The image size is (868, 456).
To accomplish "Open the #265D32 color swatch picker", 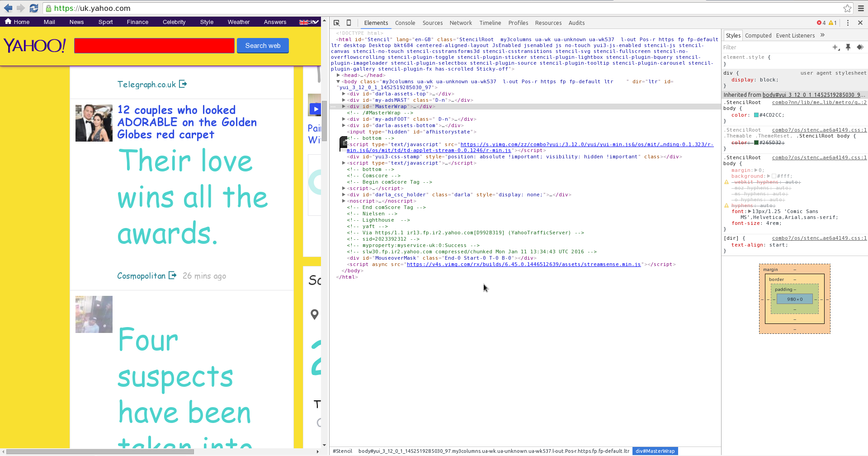I will (756, 142).
